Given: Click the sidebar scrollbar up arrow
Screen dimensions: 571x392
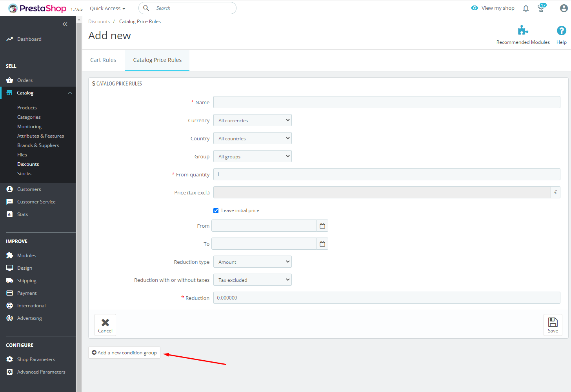Looking at the screenshot, I should [79, 19].
